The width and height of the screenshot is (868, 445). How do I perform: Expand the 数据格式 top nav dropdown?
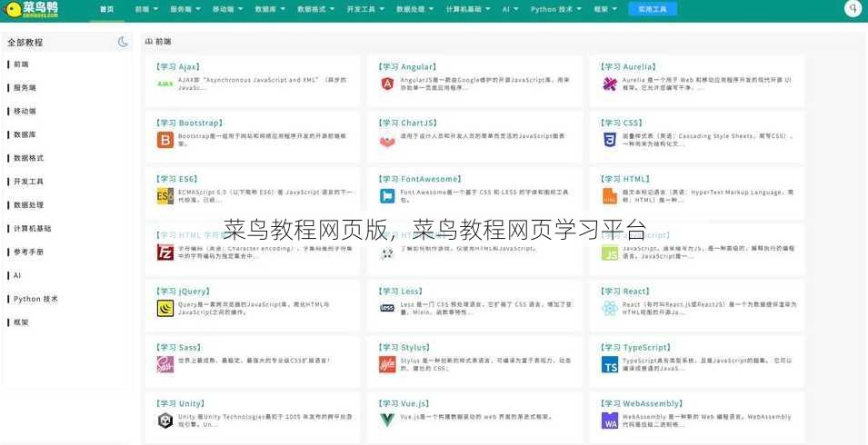pyautogui.click(x=315, y=9)
